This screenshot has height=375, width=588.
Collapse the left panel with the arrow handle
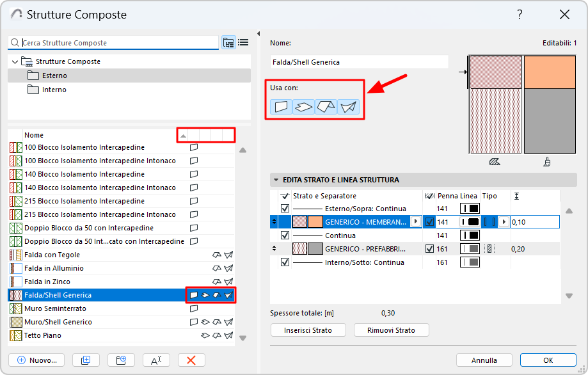click(258, 34)
